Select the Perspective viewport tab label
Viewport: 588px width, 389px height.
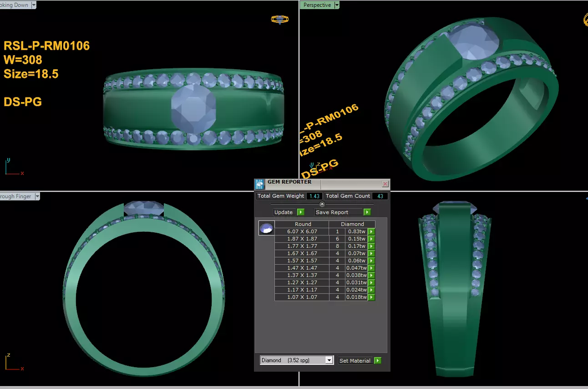point(317,5)
